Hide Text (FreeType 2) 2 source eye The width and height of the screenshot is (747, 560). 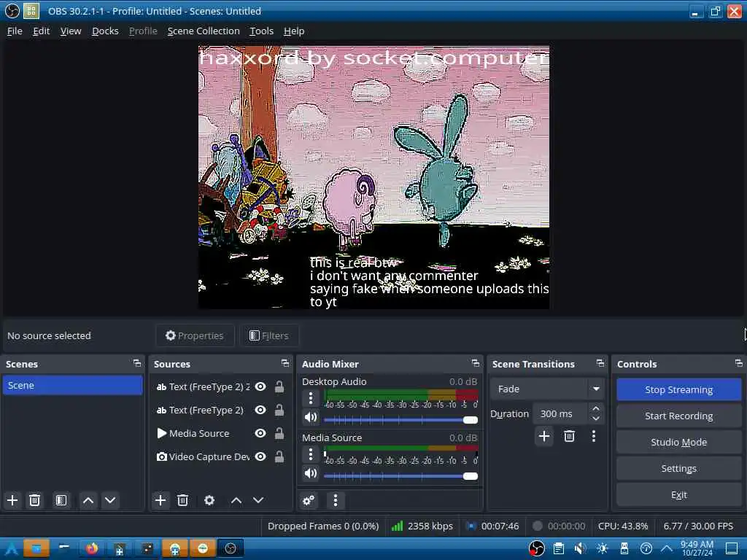(x=260, y=386)
